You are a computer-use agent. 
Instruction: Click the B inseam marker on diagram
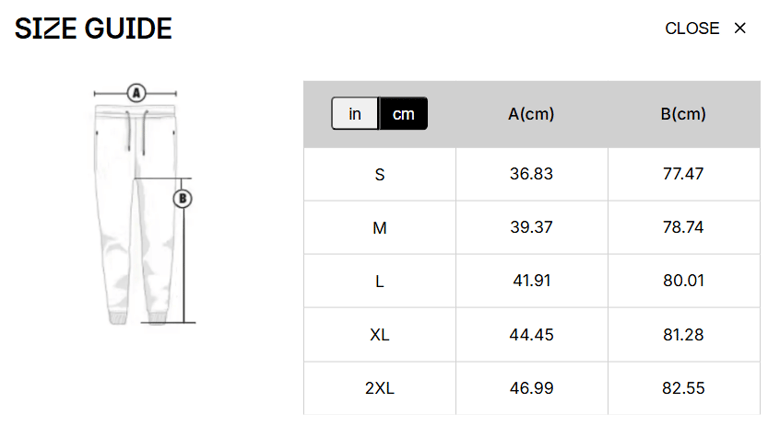(183, 198)
